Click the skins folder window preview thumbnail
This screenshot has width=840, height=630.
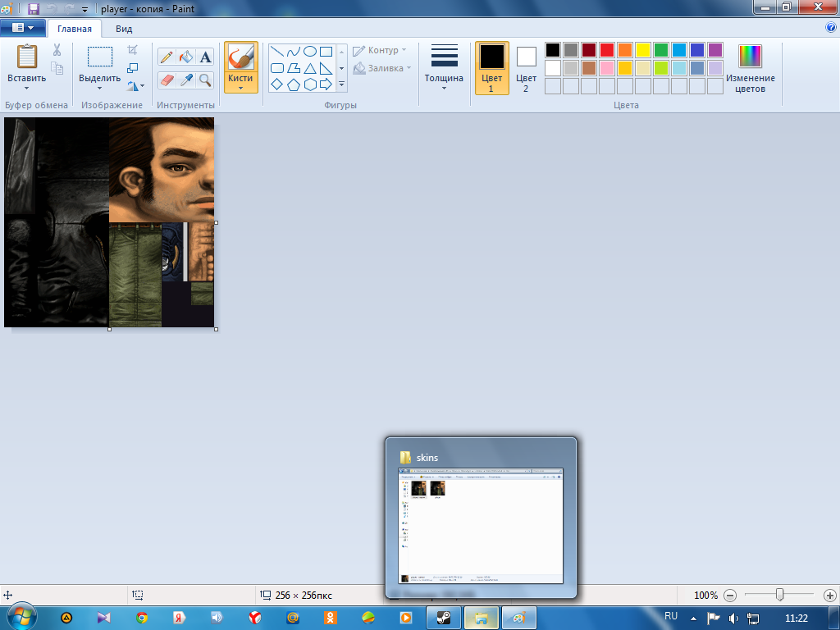481,526
